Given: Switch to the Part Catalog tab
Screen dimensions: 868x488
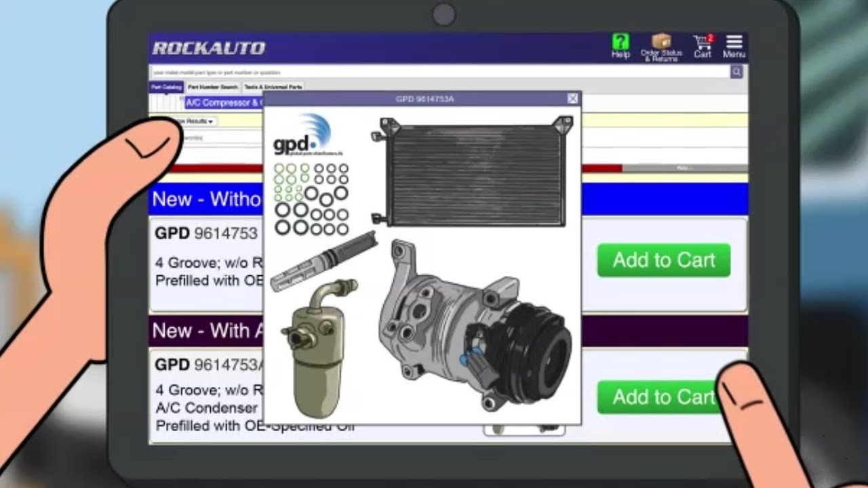Looking at the screenshot, I should pyautogui.click(x=166, y=87).
